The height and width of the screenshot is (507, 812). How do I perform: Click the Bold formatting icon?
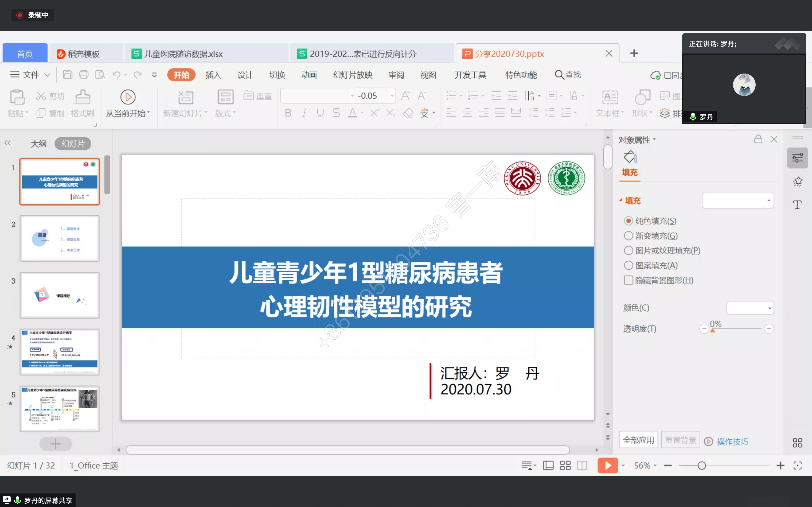click(x=288, y=113)
